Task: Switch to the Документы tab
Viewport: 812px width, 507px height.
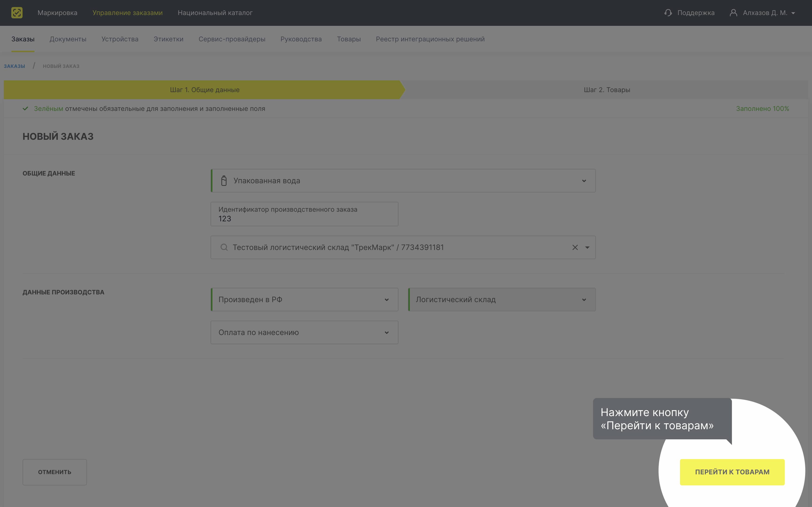Action: click(x=68, y=39)
